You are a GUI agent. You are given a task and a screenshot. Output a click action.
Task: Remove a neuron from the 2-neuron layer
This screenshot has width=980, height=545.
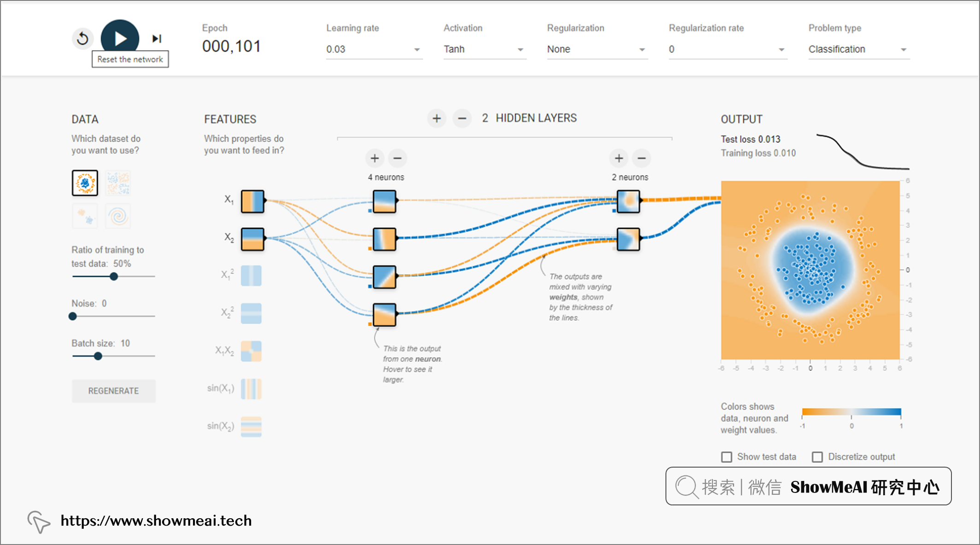point(642,158)
